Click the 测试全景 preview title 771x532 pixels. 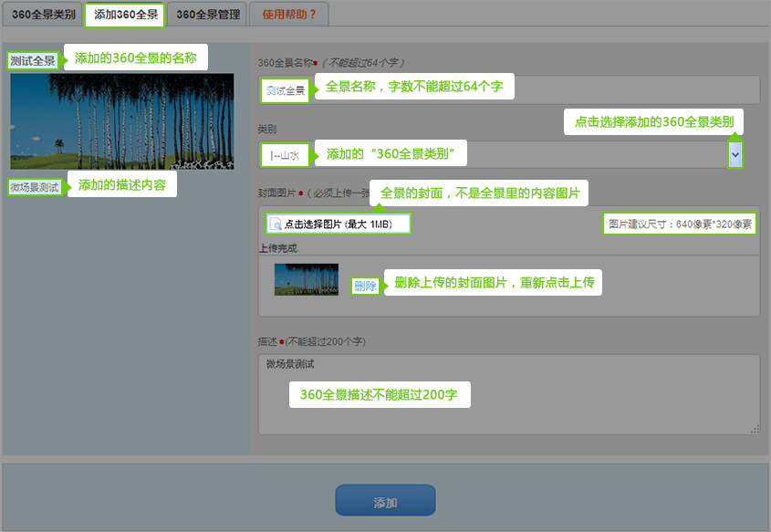point(33,61)
